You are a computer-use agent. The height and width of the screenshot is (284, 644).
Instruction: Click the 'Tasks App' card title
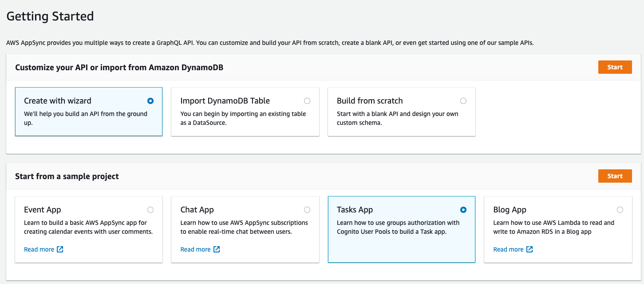click(x=355, y=210)
